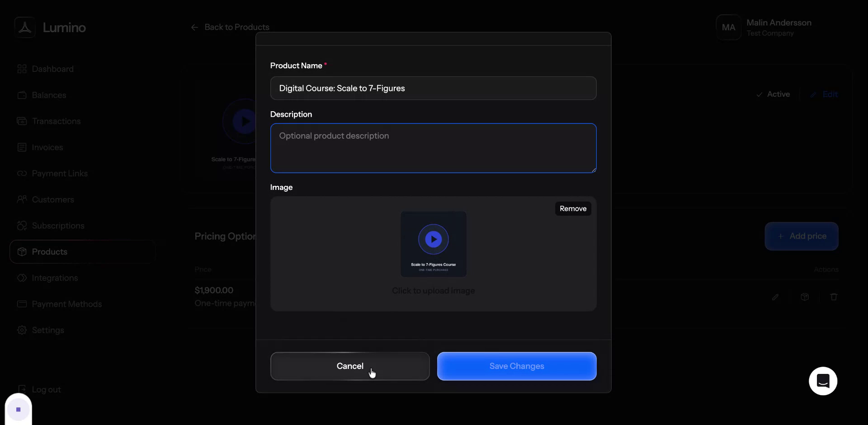Click the Edit product link
Screen dimensions: 868x425
(824, 94)
